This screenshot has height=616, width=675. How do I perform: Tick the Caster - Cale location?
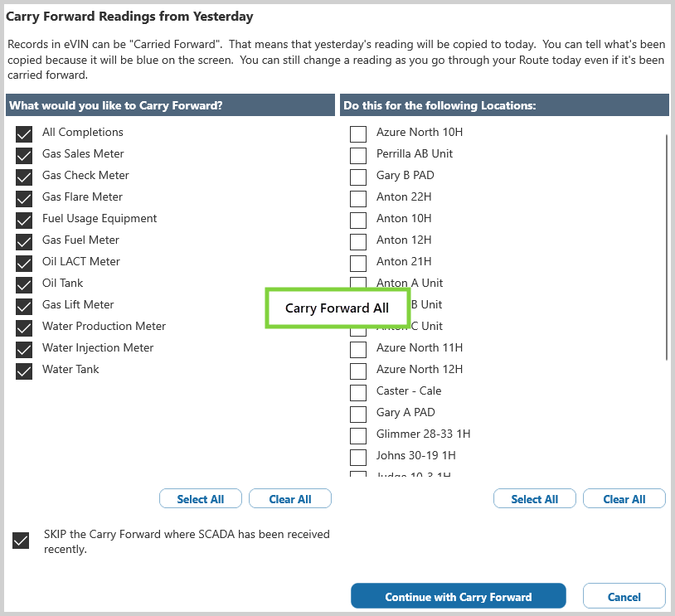358,392
